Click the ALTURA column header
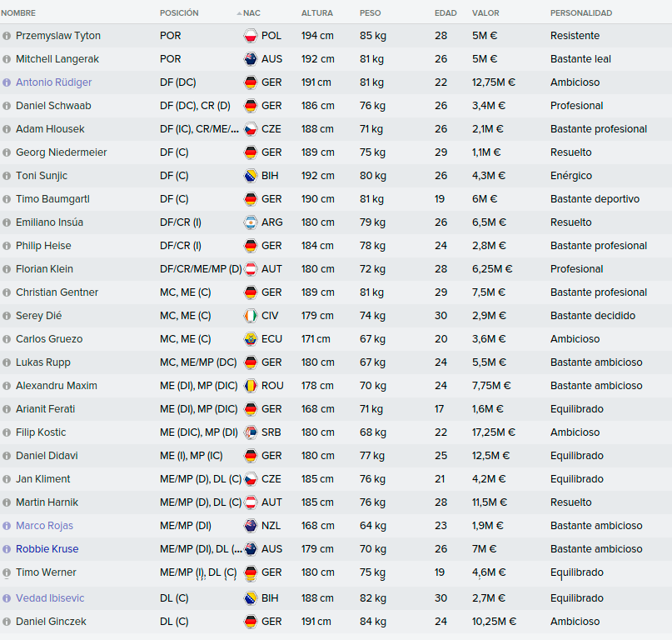The width and height of the screenshot is (672, 640). (316, 13)
